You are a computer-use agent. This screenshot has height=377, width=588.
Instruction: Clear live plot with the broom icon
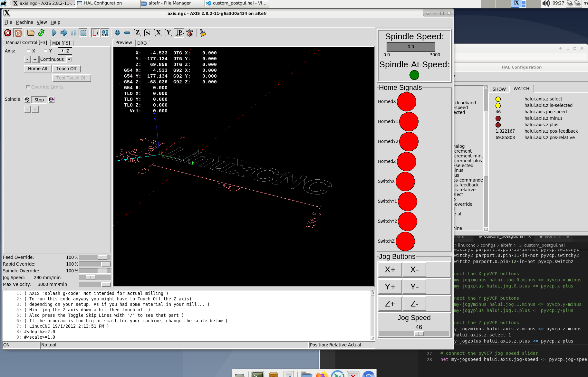click(x=203, y=33)
